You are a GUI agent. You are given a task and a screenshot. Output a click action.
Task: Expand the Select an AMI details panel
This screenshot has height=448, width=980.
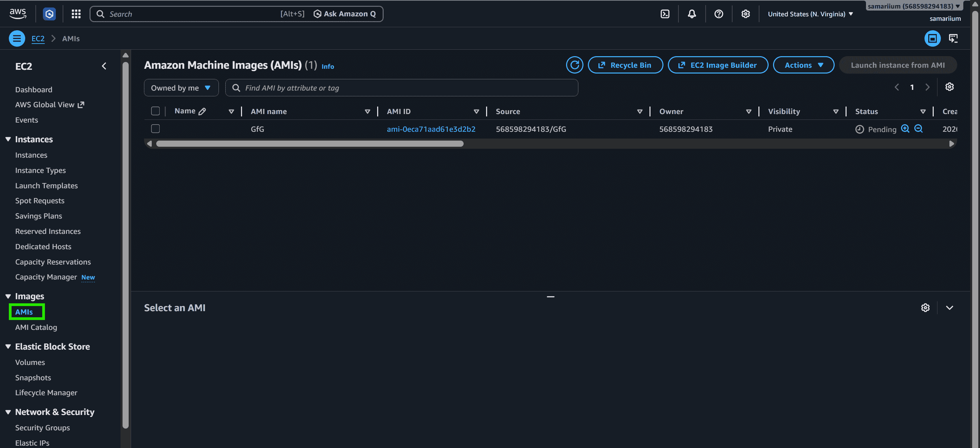[x=949, y=307]
